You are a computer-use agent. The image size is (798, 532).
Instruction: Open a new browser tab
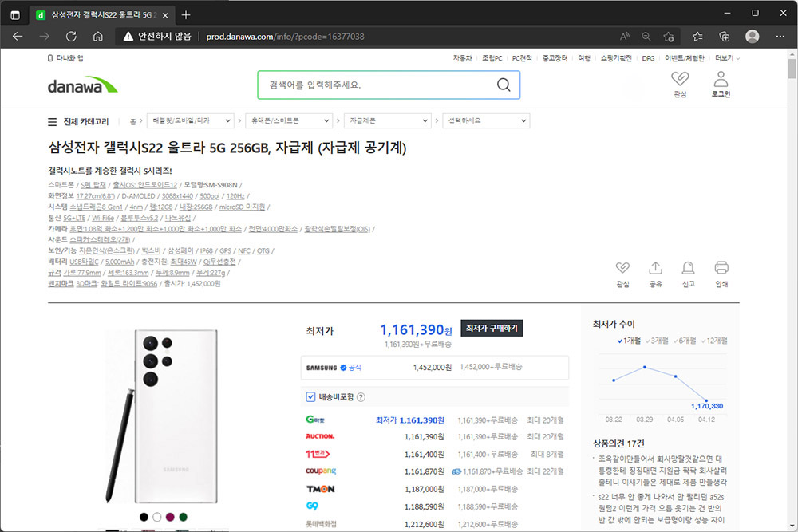[186, 15]
